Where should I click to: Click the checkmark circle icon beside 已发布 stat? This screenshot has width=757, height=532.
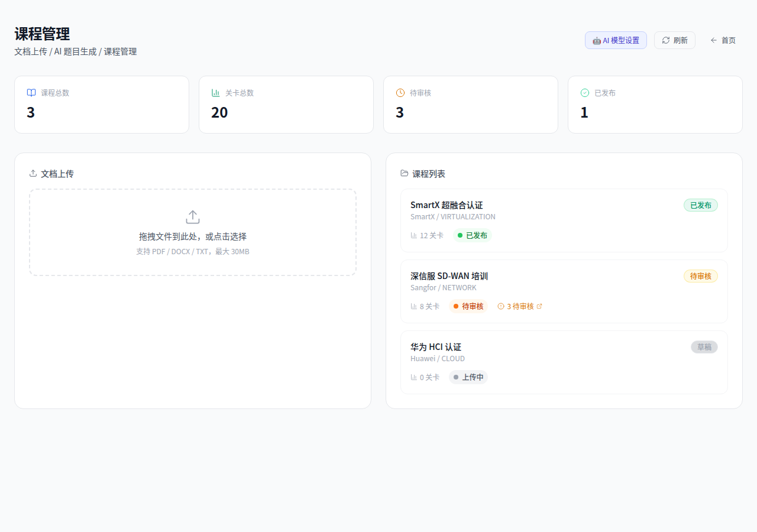coord(585,93)
